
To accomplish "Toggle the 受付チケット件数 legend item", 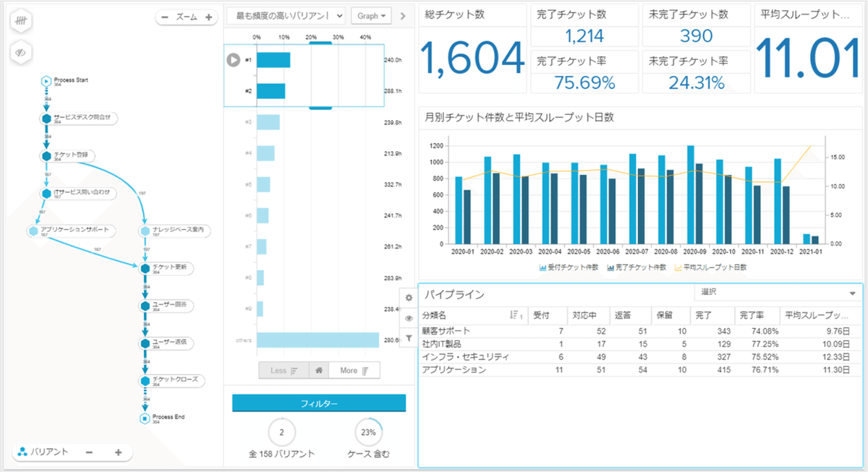I will pos(569,267).
